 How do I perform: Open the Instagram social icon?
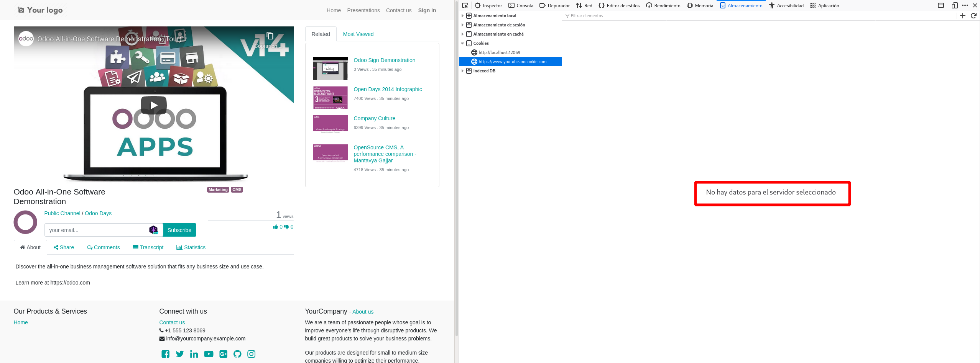(252, 354)
